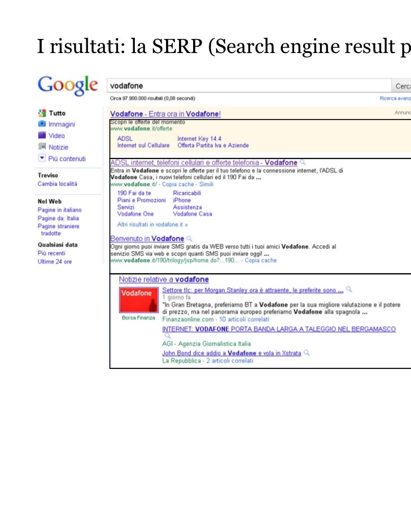Click AGI - Agenzia Giornalistica Italia source

point(207,344)
